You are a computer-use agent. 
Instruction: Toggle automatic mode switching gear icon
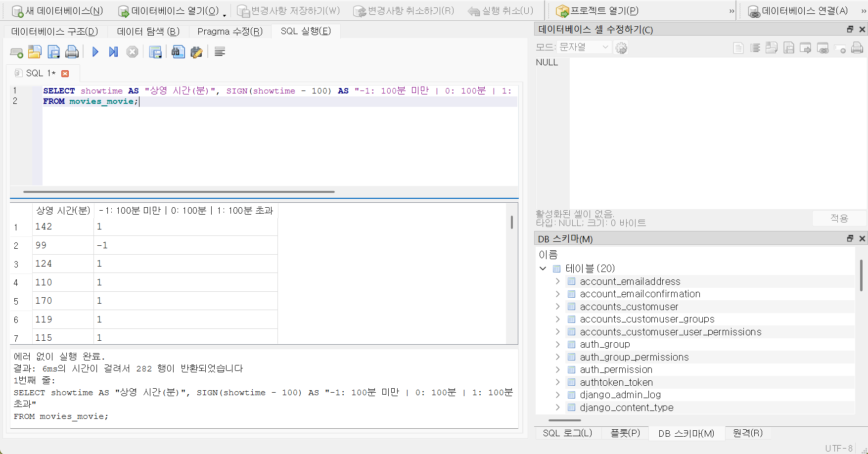pos(622,47)
